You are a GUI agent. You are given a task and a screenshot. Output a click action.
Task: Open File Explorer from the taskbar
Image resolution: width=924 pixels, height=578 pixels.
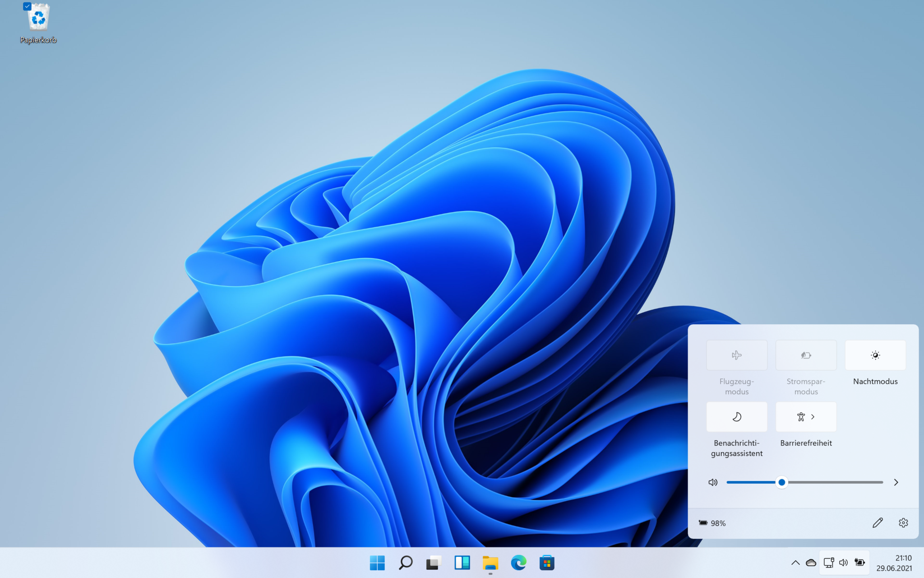click(x=490, y=563)
